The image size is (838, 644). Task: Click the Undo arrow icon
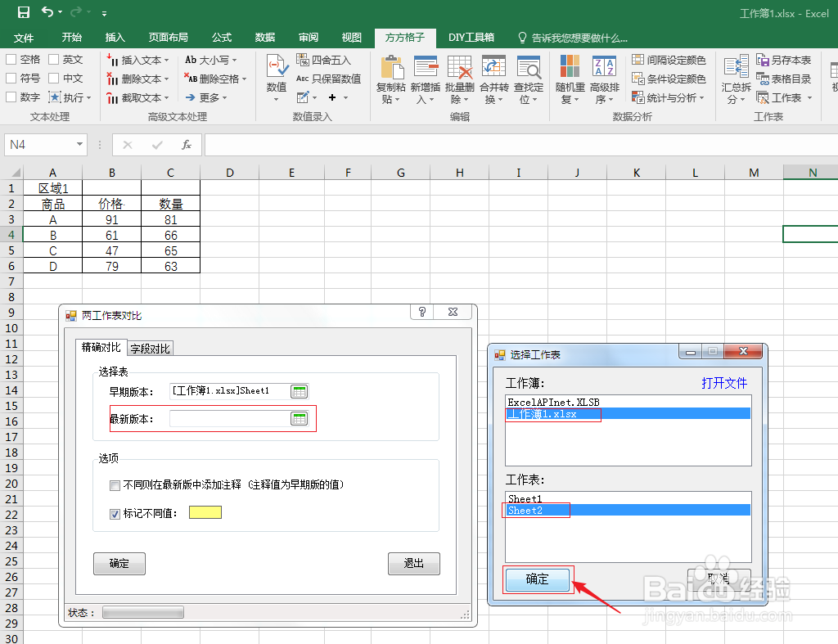(x=47, y=11)
